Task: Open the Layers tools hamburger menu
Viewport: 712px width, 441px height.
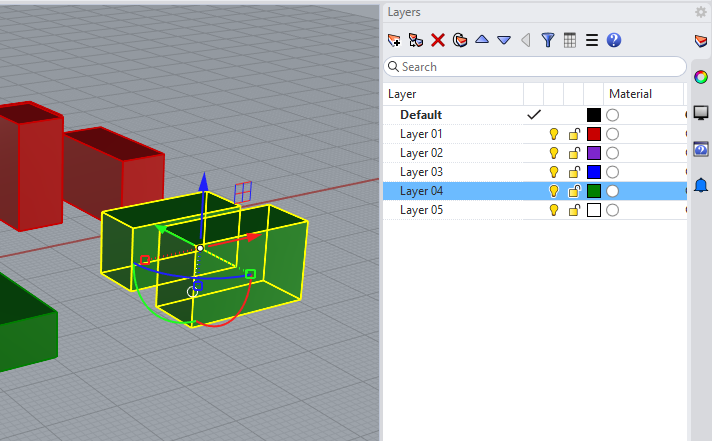Action: [592, 40]
